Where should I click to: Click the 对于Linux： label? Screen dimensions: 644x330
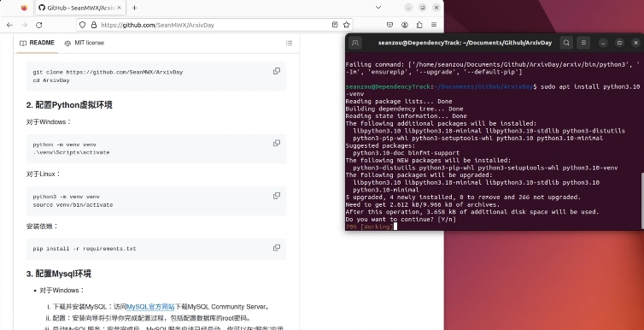point(44,174)
